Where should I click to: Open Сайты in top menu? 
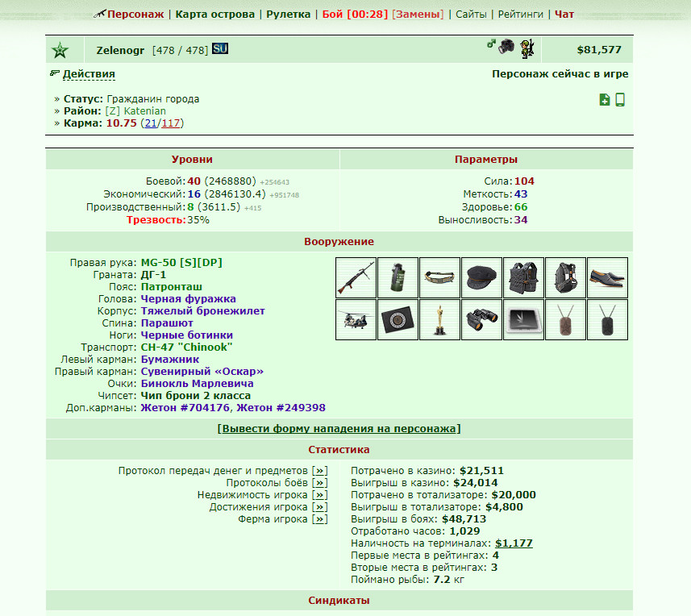[x=471, y=14]
